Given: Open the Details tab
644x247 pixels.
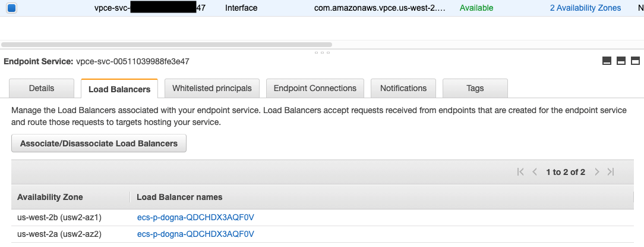Looking at the screenshot, I should click(x=42, y=88).
